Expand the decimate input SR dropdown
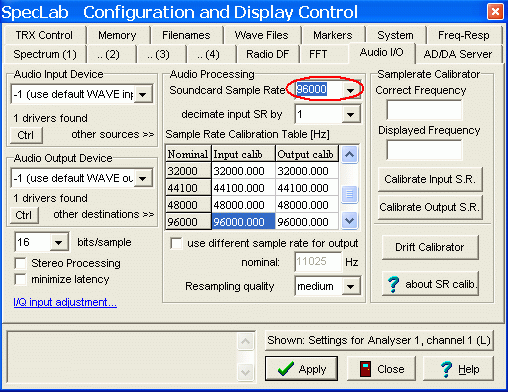 click(350, 114)
